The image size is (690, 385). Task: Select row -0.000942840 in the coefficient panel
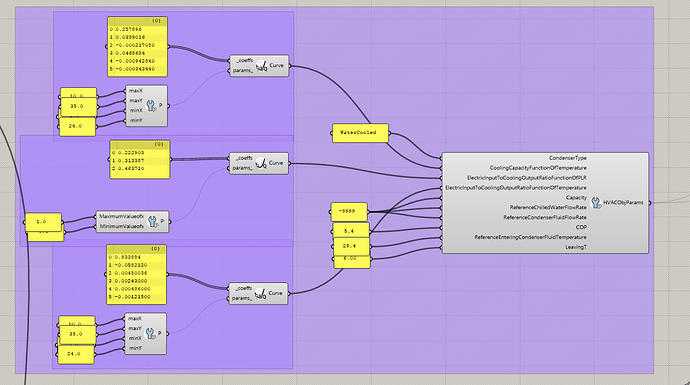pyautogui.click(x=137, y=61)
